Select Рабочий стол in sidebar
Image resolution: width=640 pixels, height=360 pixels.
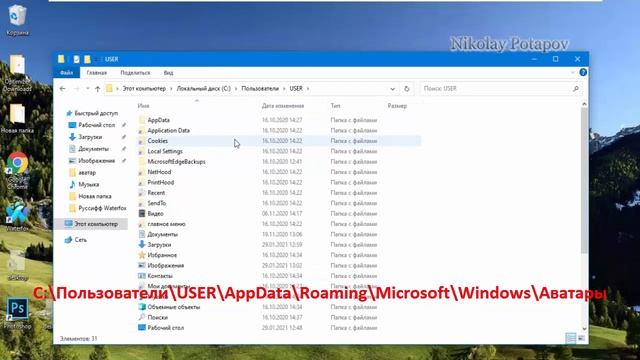[x=97, y=125]
